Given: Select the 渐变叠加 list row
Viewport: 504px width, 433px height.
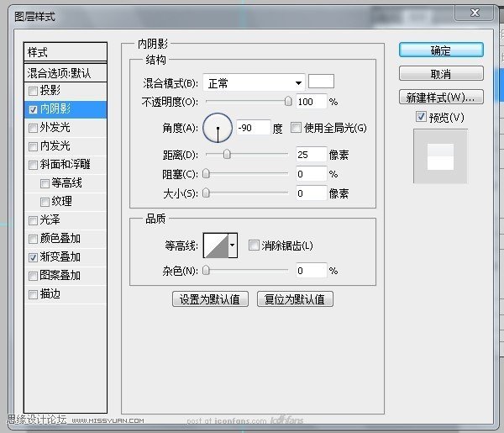Looking at the screenshot, I should (x=66, y=257).
